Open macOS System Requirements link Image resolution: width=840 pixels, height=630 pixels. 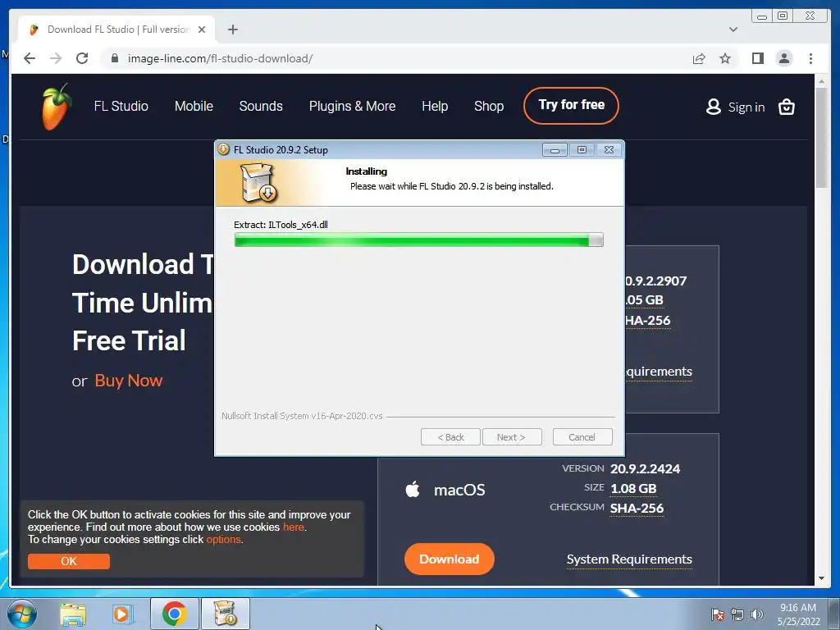pos(629,559)
